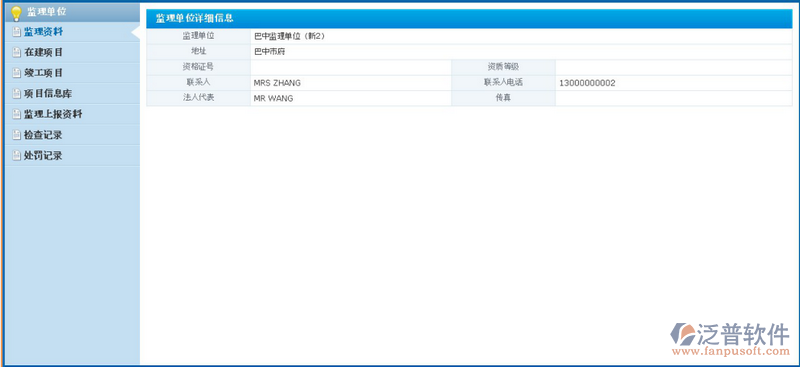The image size is (800, 367).
Task: Click the document icon next to 检查记录
Action: 16,135
